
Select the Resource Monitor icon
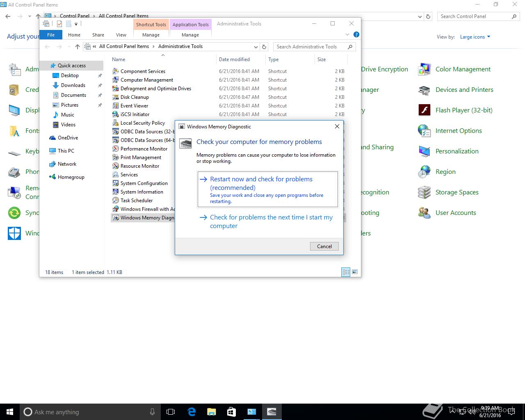pyautogui.click(x=116, y=166)
